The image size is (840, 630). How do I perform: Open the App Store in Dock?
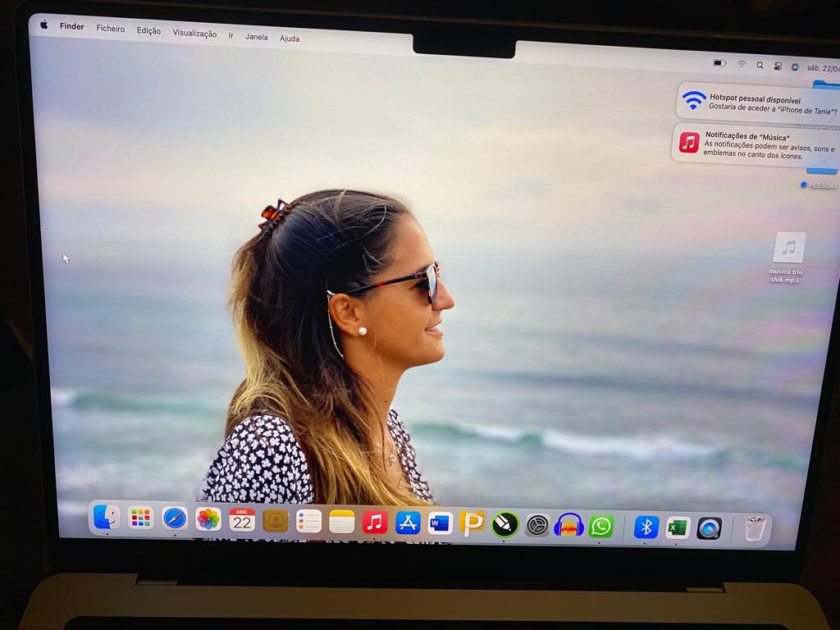coord(409,523)
